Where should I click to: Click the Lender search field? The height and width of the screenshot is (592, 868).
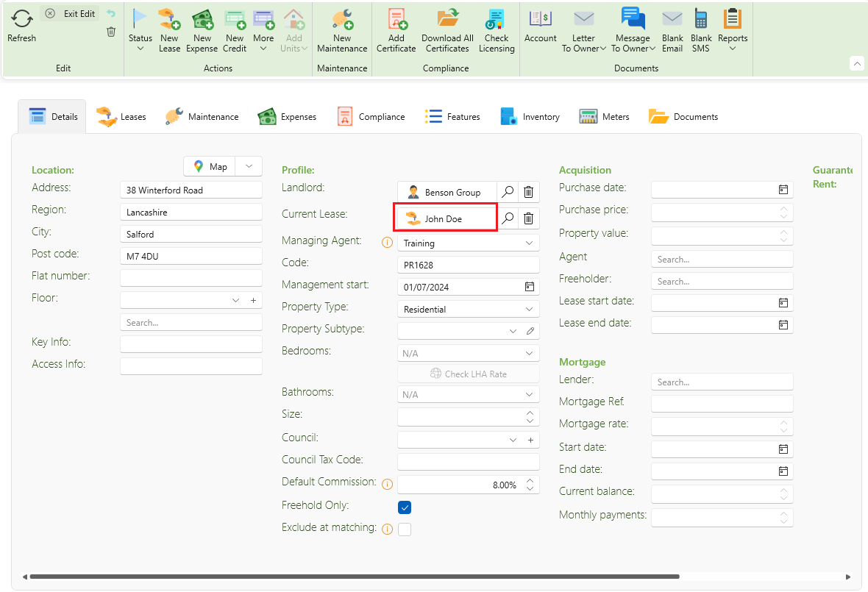722,382
